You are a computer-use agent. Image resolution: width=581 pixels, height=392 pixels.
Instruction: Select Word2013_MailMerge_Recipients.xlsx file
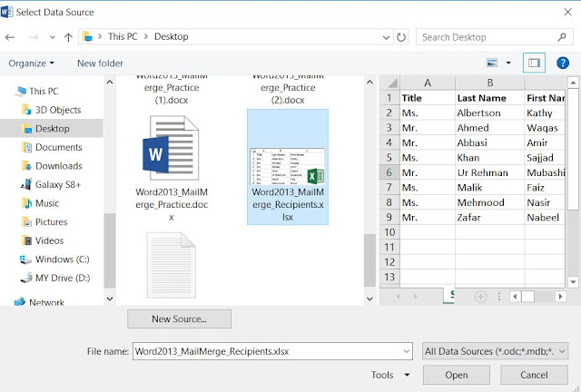point(288,167)
